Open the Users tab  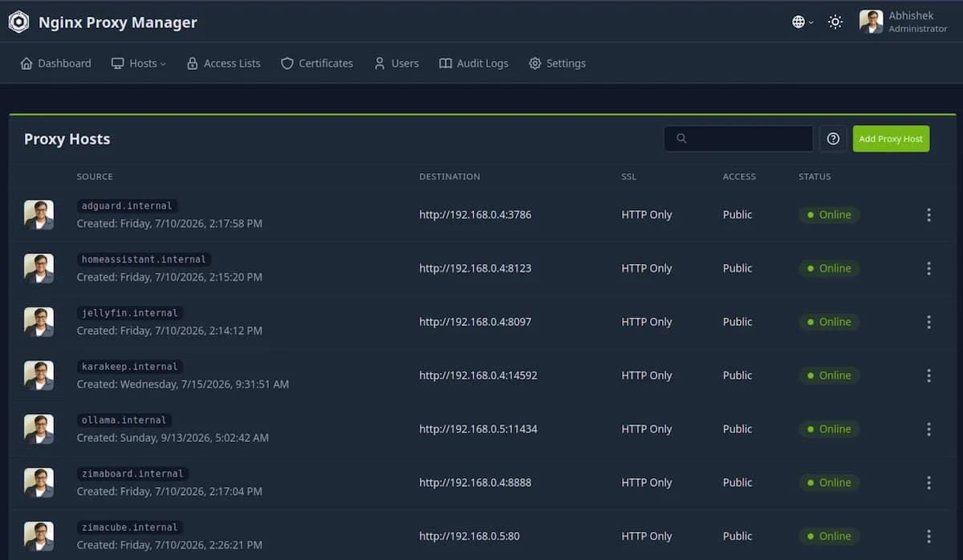pos(396,63)
